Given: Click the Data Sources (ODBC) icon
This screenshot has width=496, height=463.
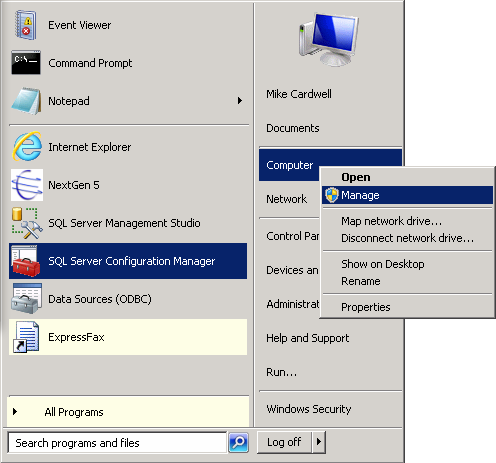Looking at the screenshot, I should (27, 299).
